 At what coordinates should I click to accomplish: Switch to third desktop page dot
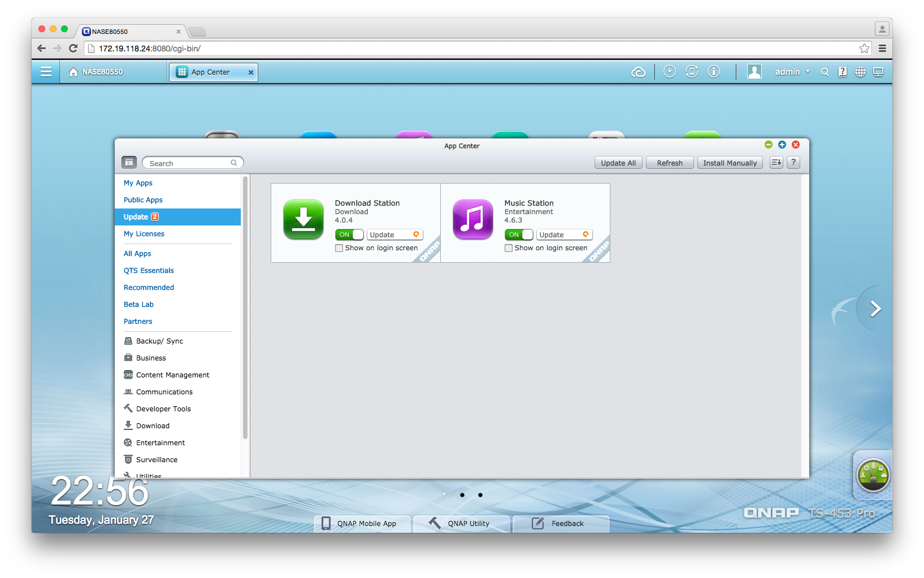tap(480, 494)
